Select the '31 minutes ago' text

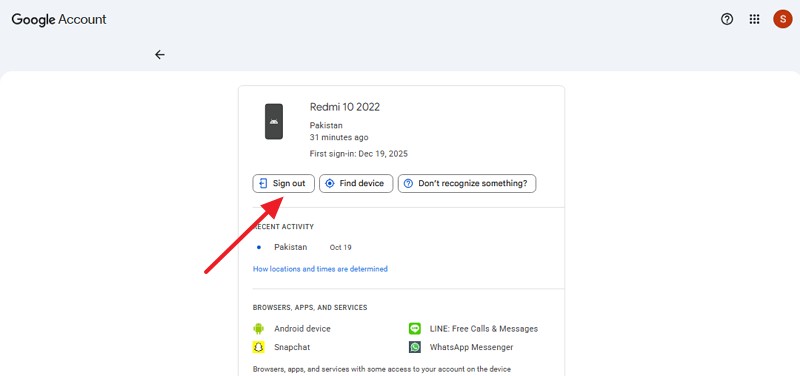point(339,138)
